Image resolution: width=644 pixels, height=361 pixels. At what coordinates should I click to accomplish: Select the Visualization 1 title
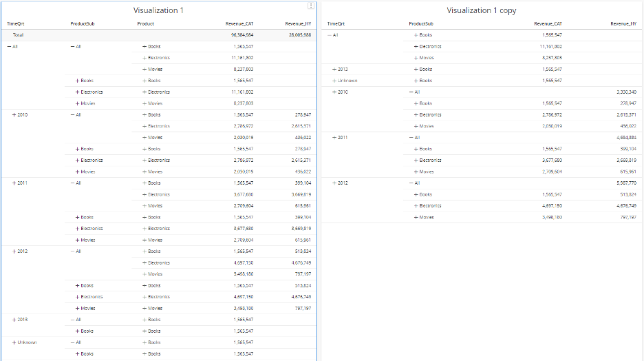158,10
